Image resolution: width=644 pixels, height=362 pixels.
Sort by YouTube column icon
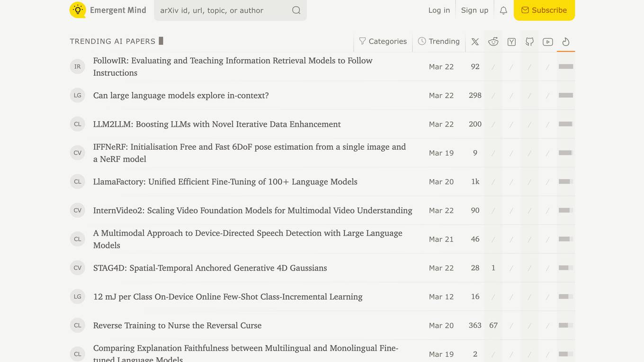point(548,42)
